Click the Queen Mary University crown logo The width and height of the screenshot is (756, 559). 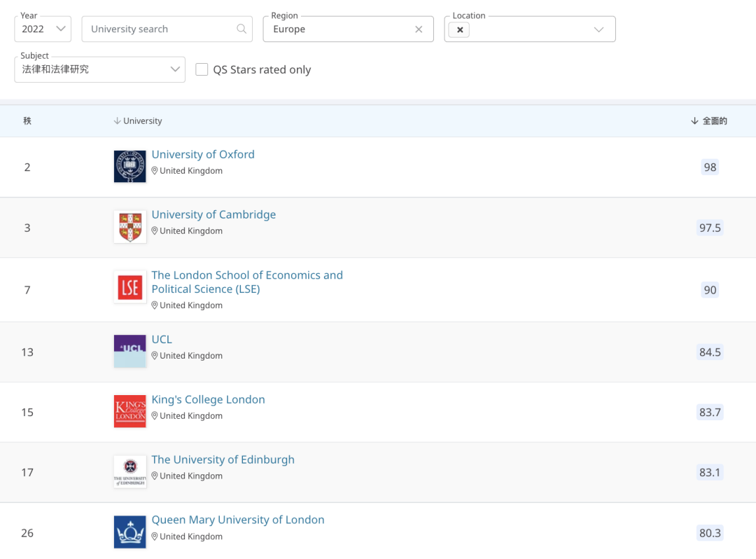pyautogui.click(x=129, y=532)
